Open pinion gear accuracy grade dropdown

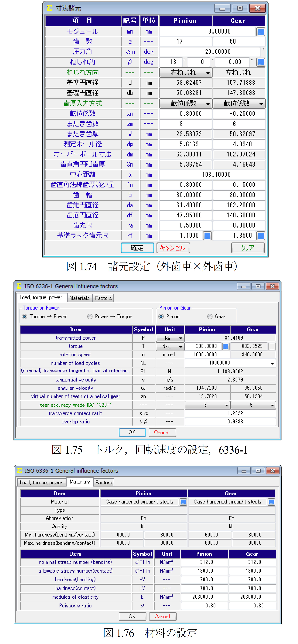pos(207,405)
